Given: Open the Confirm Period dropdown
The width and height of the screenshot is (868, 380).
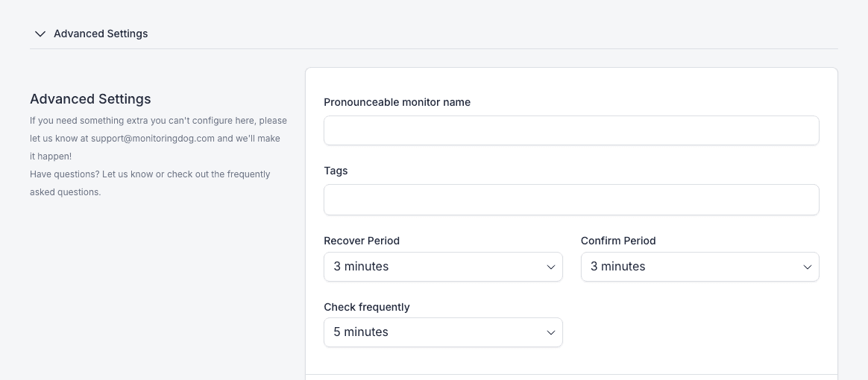Looking at the screenshot, I should (x=699, y=267).
